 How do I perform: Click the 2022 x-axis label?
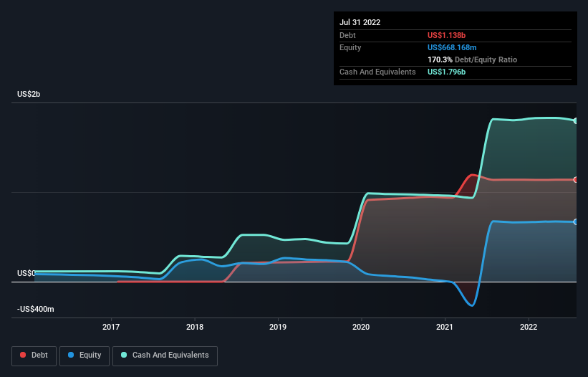(x=529, y=327)
